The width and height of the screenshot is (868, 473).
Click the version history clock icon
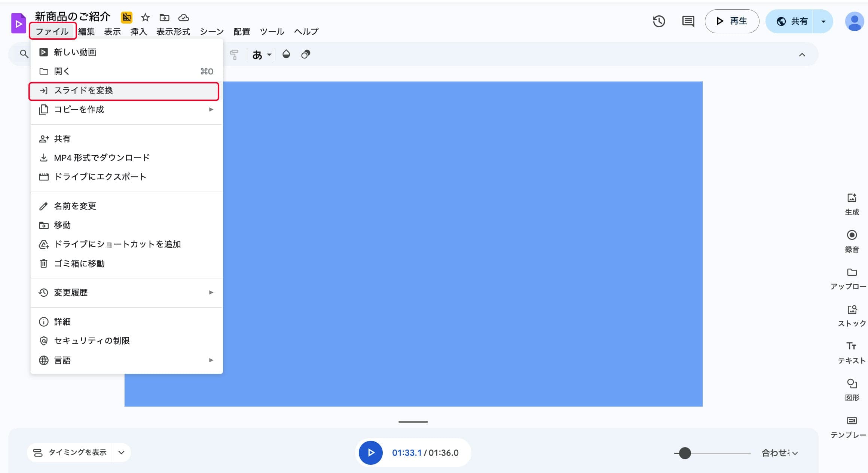659,21
